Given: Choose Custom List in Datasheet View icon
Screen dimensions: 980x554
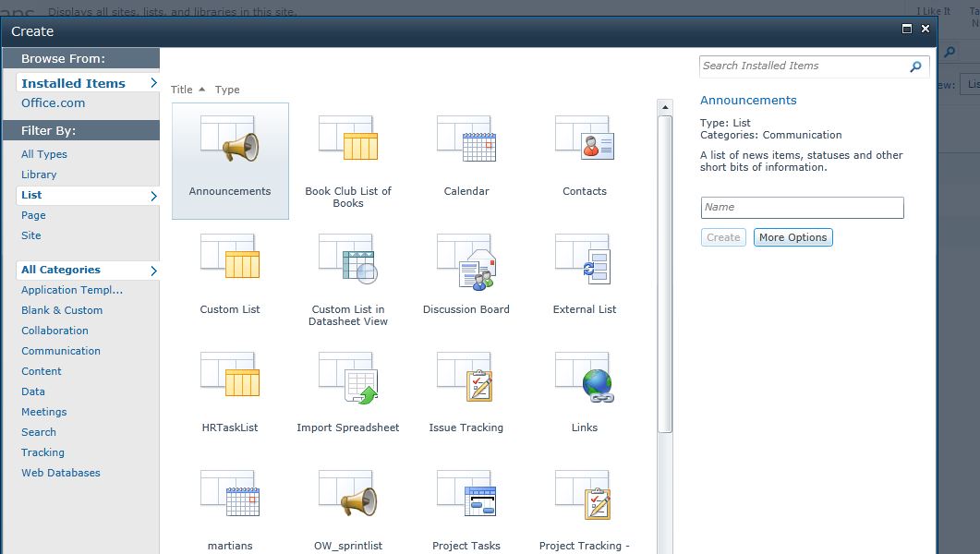Looking at the screenshot, I should point(348,259).
